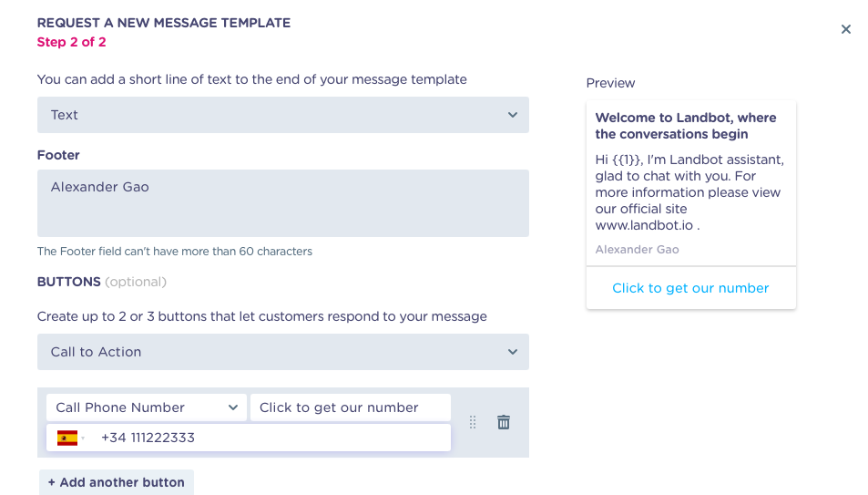This screenshot has height=495, width=868.
Task: Click the Welcome to Landbot preview heading
Action: [685, 126]
